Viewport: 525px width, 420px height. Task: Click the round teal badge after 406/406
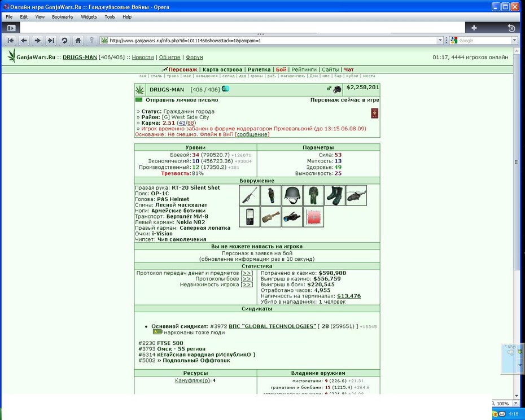[225, 89]
